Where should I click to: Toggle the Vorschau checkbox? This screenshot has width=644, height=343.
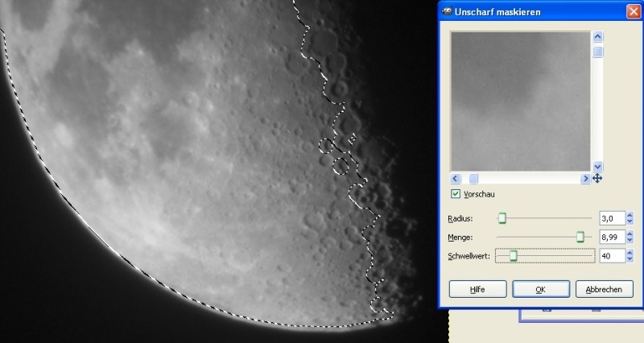tap(456, 194)
